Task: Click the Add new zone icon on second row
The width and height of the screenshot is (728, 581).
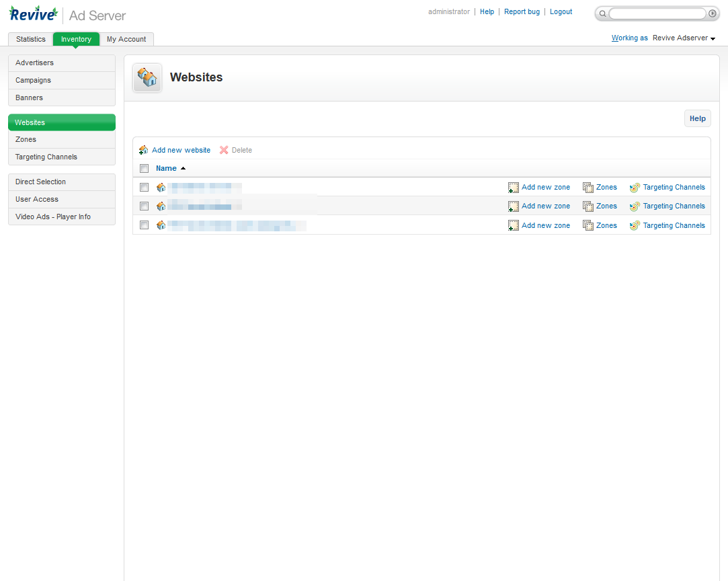Action: (514, 206)
